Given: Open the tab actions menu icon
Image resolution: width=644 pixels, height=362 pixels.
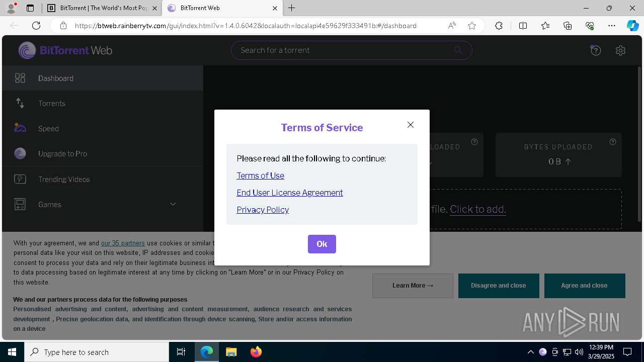Looking at the screenshot, I should pos(30,8).
